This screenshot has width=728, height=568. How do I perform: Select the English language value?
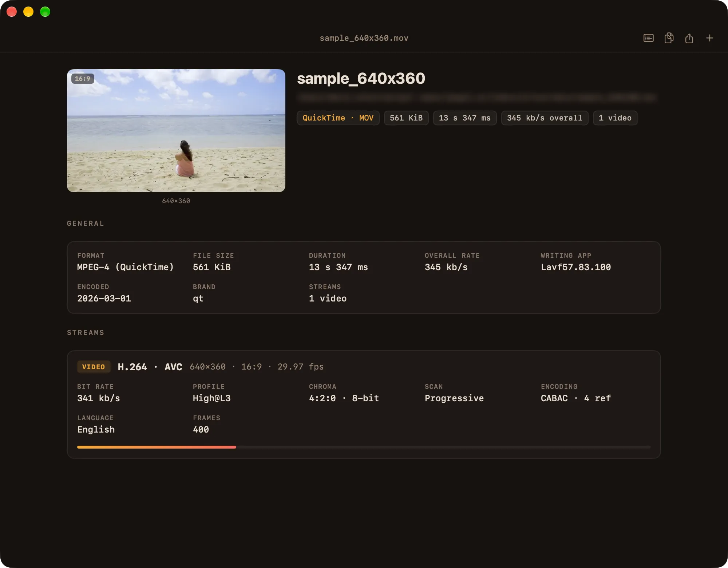pyautogui.click(x=96, y=429)
